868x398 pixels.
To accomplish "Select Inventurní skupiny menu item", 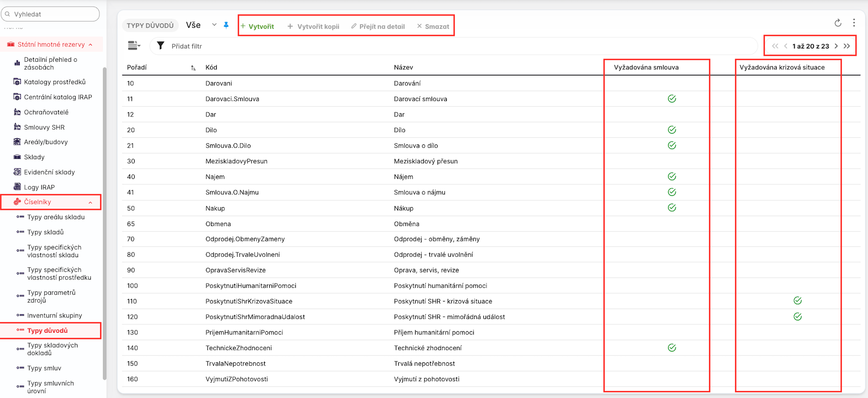I will (55, 316).
